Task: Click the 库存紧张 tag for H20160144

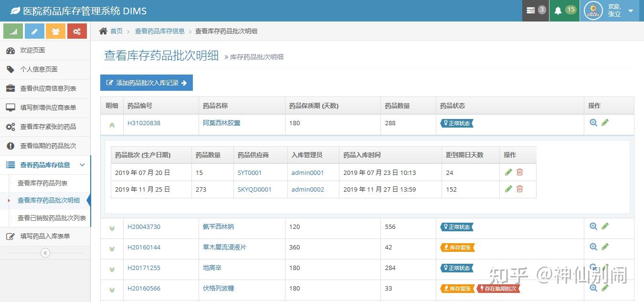Action: [457, 248]
